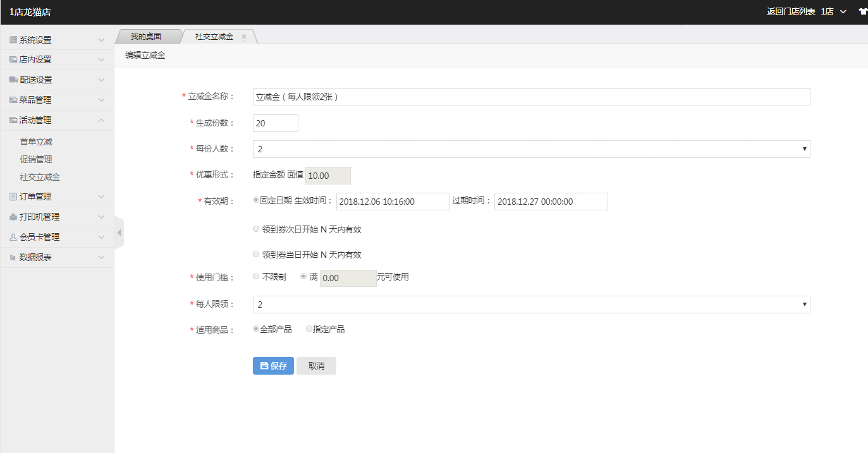This screenshot has width=868, height=453.
Task: Click the 菜品管理 sidebar icon
Action: [13, 100]
